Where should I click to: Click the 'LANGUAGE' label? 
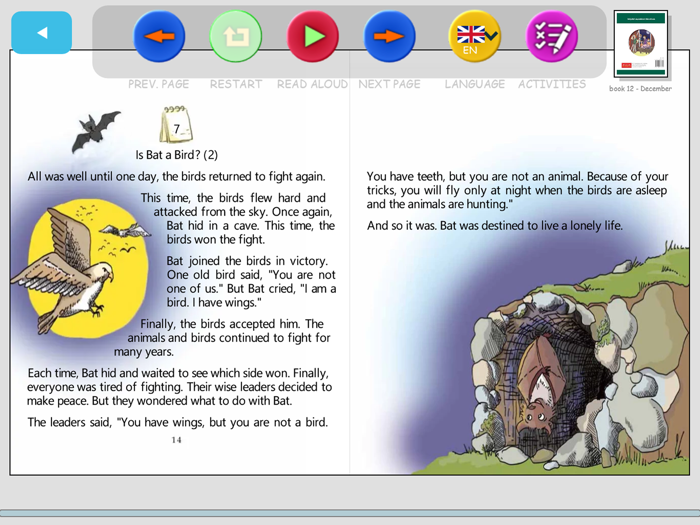coord(475,84)
